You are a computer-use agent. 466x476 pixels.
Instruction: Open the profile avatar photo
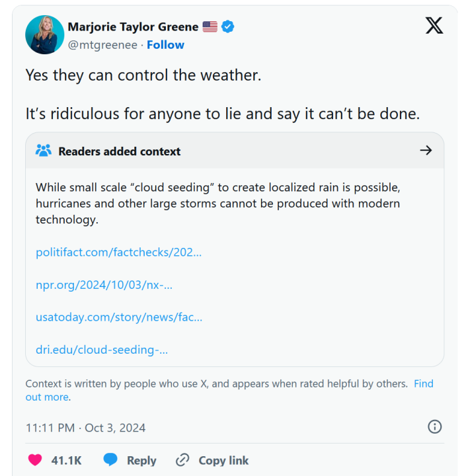tap(45, 35)
